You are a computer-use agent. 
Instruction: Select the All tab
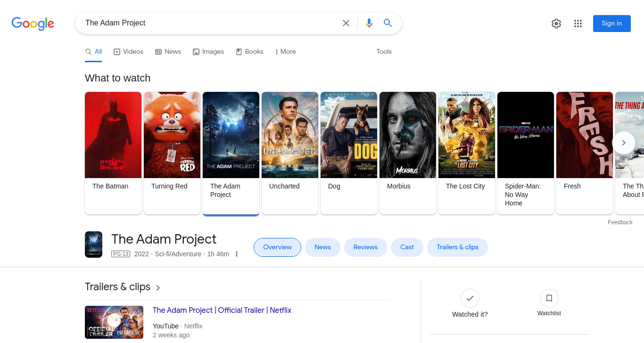point(93,52)
